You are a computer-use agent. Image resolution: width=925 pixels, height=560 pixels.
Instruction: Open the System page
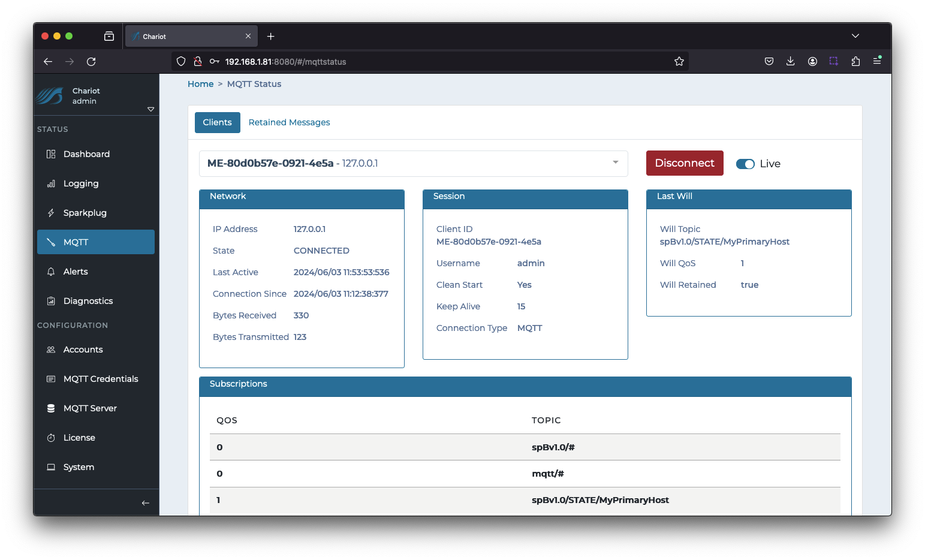(x=95, y=467)
